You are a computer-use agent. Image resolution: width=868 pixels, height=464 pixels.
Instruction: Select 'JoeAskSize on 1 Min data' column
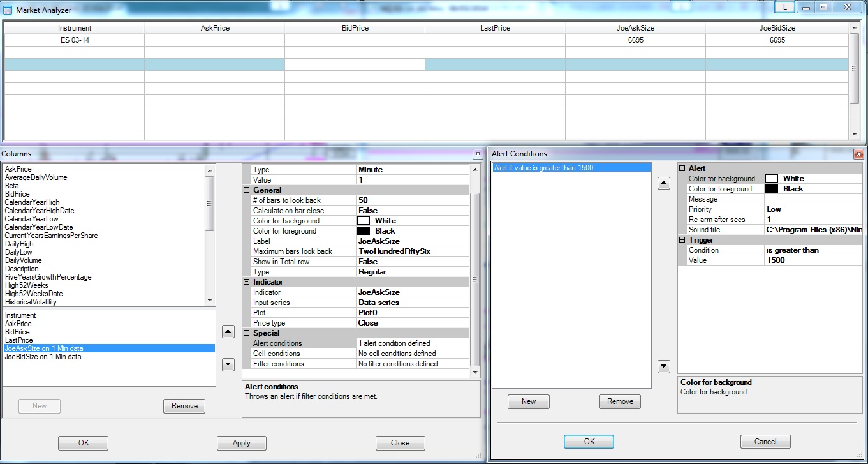109,348
